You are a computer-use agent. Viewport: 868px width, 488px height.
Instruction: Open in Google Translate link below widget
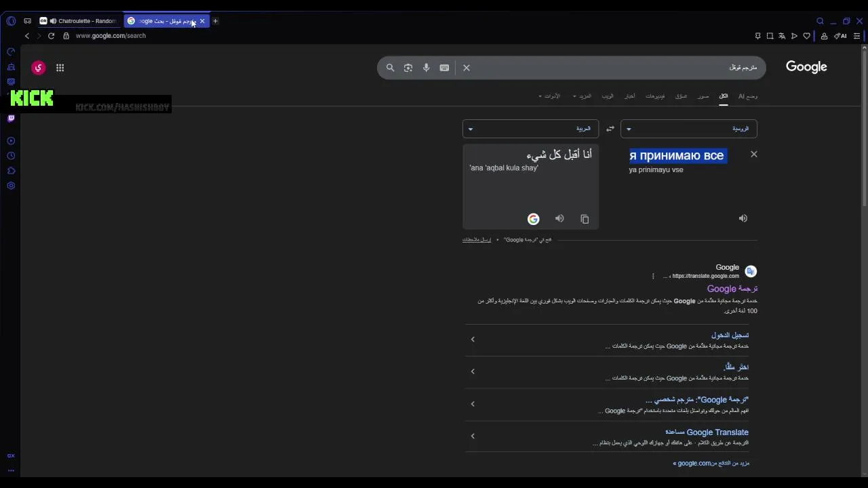pos(528,240)
